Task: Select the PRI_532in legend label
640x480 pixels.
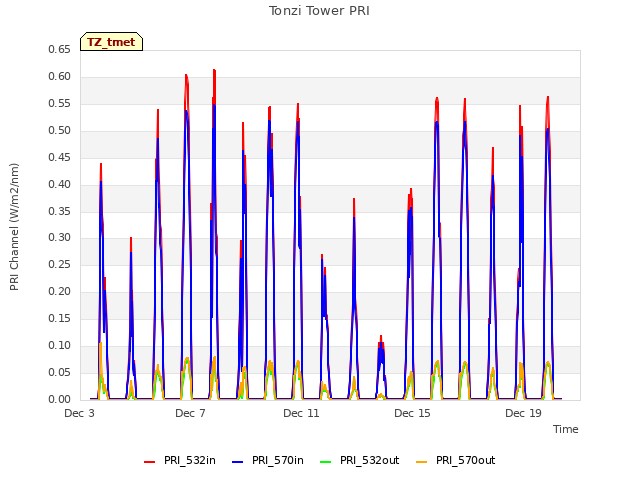Action: 190,460
